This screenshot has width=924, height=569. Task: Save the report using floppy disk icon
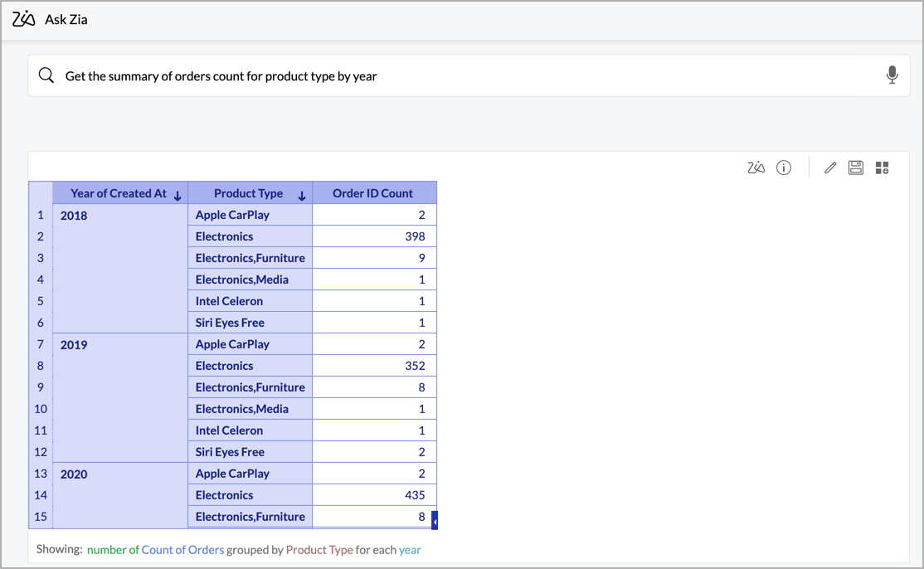pyautogui.click(x=856, y=168)
